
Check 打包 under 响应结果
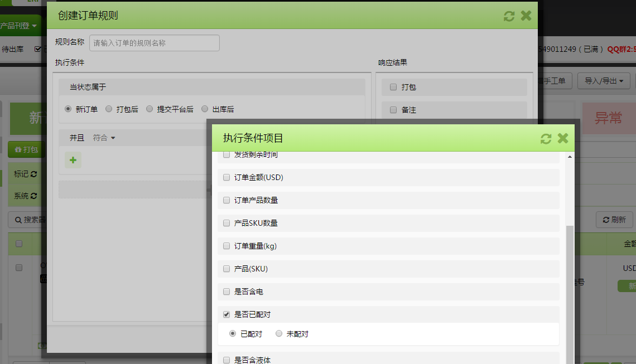click(393, 87)
